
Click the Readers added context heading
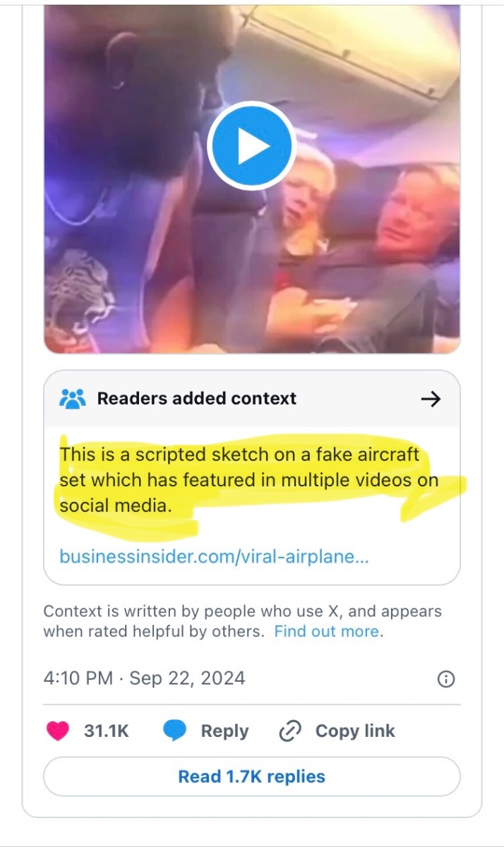click(197, 398)
